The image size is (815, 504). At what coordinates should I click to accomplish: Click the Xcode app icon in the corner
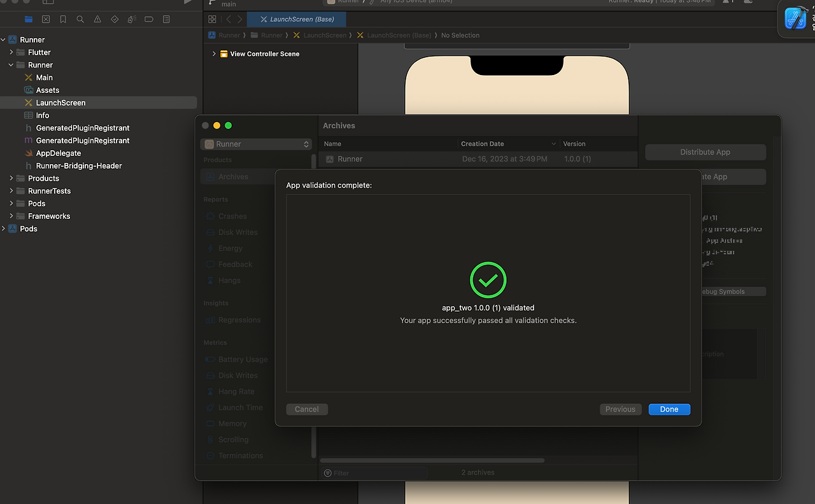(x=796, y=18)
